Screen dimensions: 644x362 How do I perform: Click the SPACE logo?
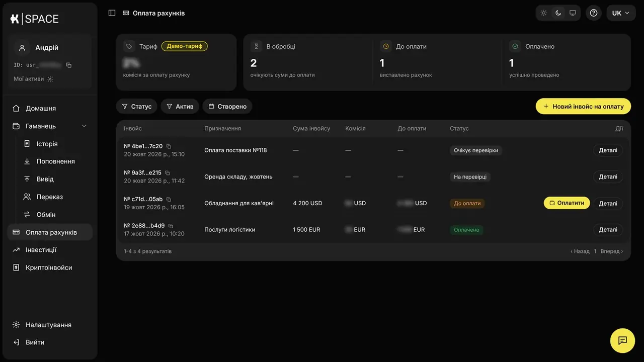click(35, 19)
